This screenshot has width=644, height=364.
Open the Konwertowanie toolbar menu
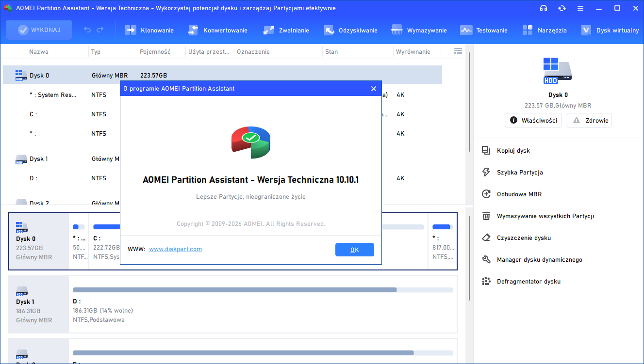pyautogui.click(x=218, y=30)
